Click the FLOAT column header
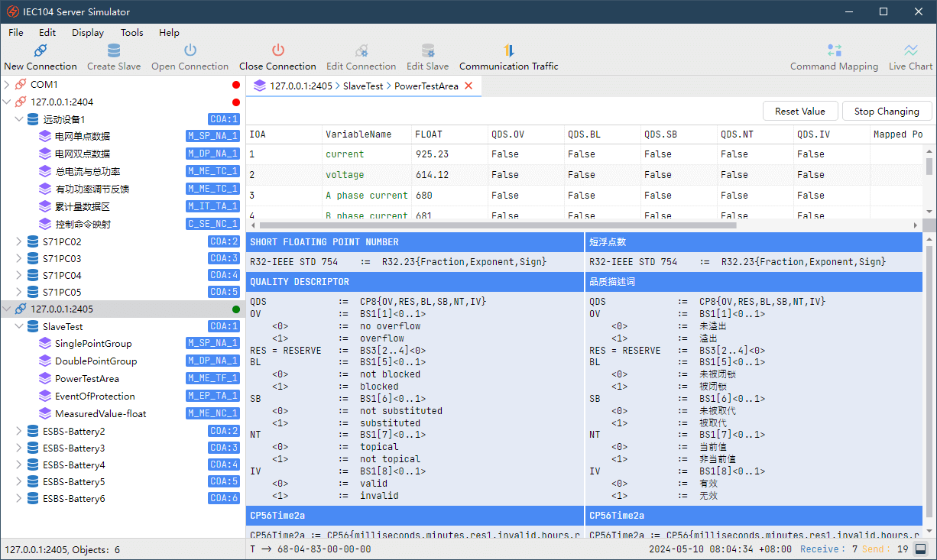937x560 pixels. (x=449, y=134)
